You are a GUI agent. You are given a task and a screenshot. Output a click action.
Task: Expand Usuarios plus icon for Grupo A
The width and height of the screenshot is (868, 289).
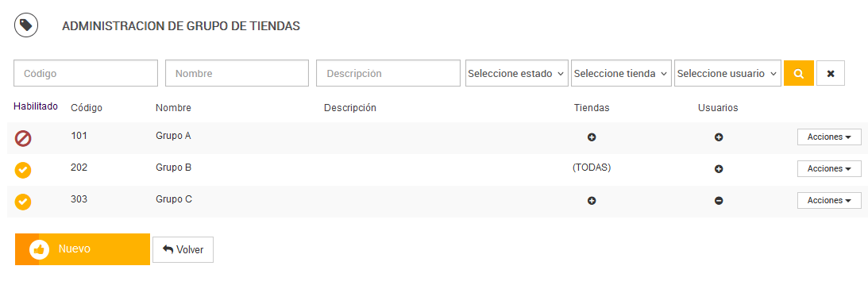(x=719, y=137)
